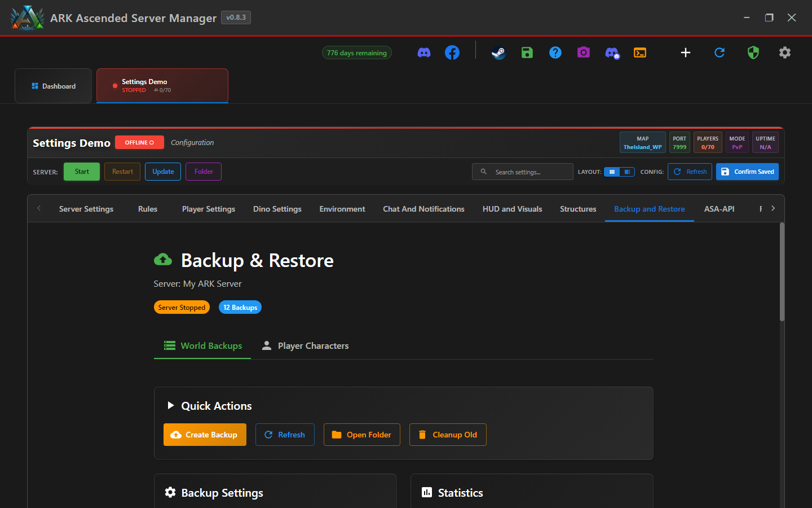Click the PORT 7999 info chip
Image resolution: width=812 pixels, height=508 pixels.
click(x=679, y=142)
